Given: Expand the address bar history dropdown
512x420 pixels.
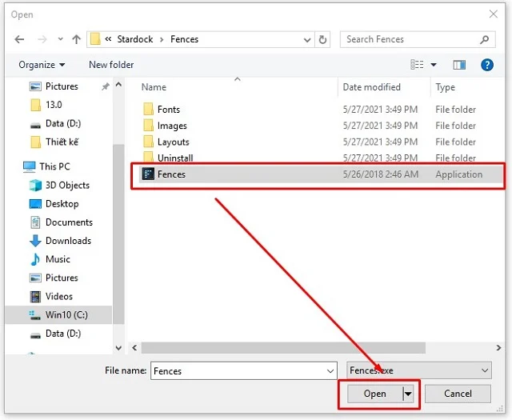Looking at the screenshot, I should tap(307, 40).
